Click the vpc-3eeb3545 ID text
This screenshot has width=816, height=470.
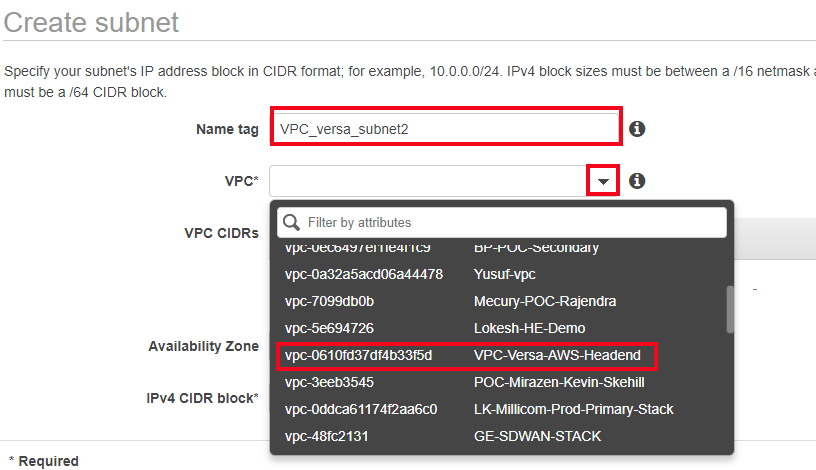coord(329,383)
